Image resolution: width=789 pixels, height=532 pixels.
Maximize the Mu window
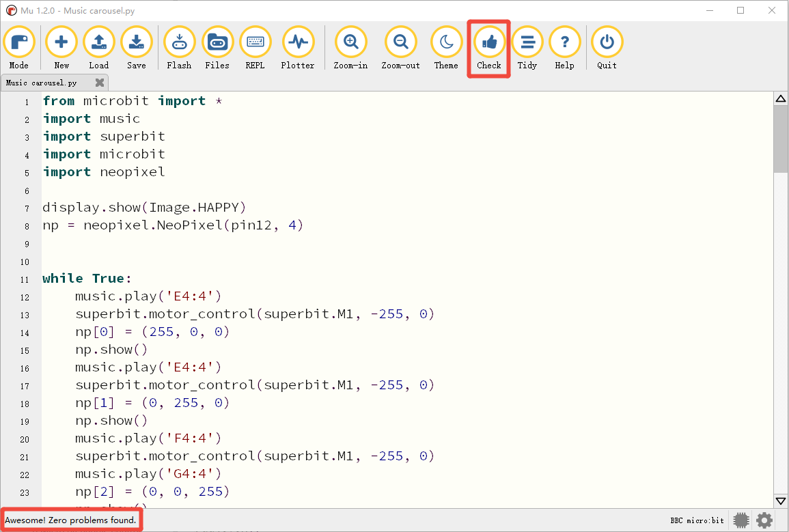point(740,10)
